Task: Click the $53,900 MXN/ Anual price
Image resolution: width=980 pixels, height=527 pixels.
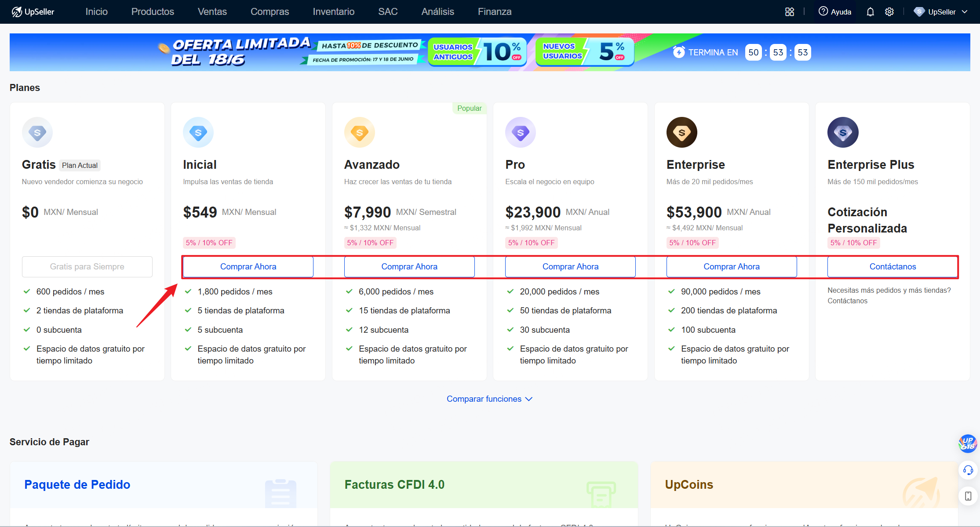Action: pos(718,212)
